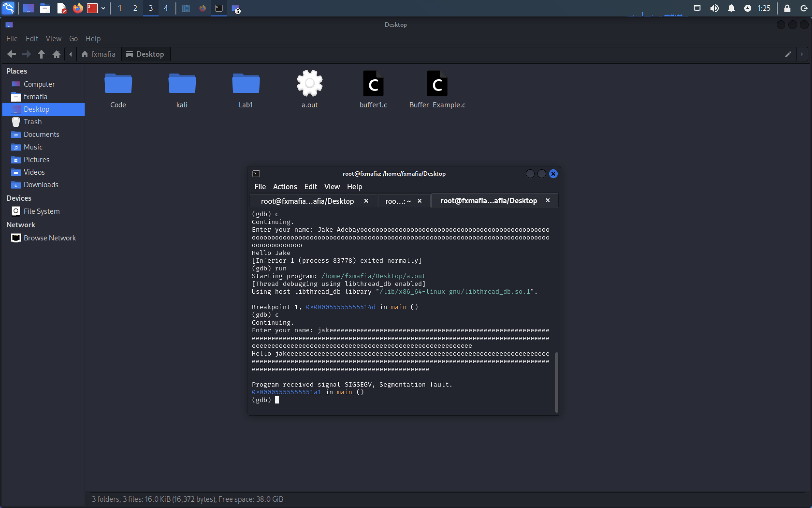Click the lock screen icon
The height and width of the screenshot is (508, 812).
(787, 8)
